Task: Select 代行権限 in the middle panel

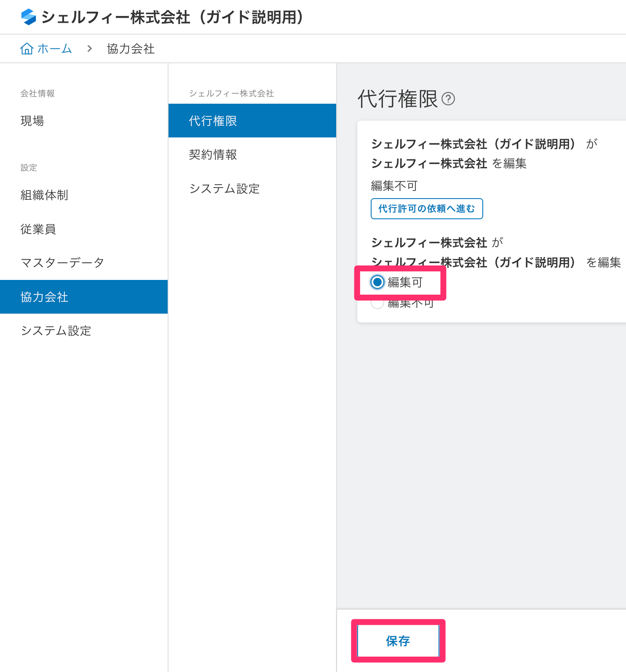Action: [x=252, y=121]
